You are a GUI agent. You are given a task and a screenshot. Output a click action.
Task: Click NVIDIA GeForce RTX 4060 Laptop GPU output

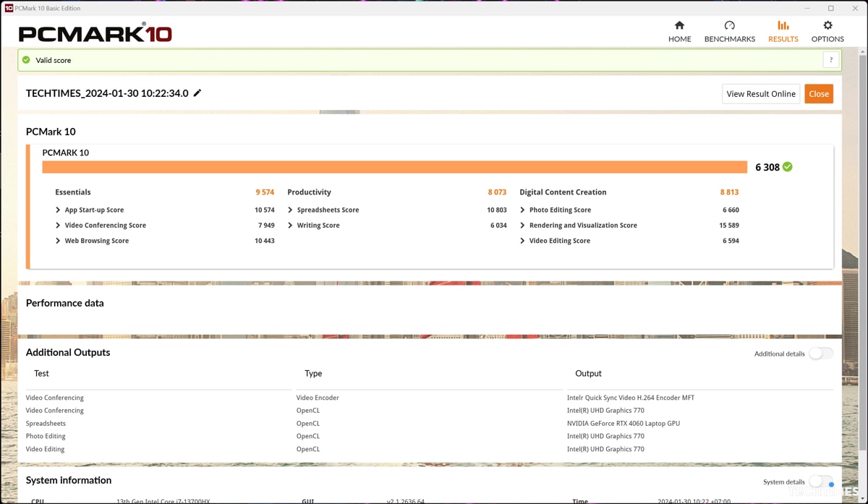(x=624, y=424)
